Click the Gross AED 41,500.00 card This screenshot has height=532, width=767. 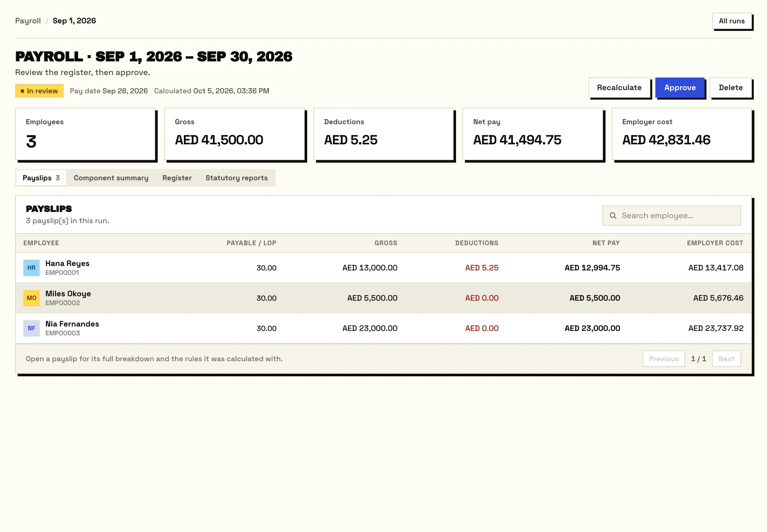234,134
